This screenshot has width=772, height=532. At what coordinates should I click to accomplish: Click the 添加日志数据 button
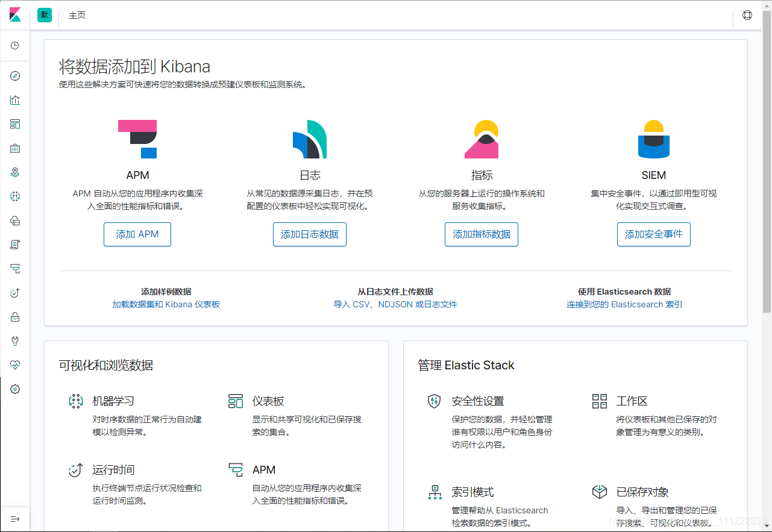tap(310, 234)
